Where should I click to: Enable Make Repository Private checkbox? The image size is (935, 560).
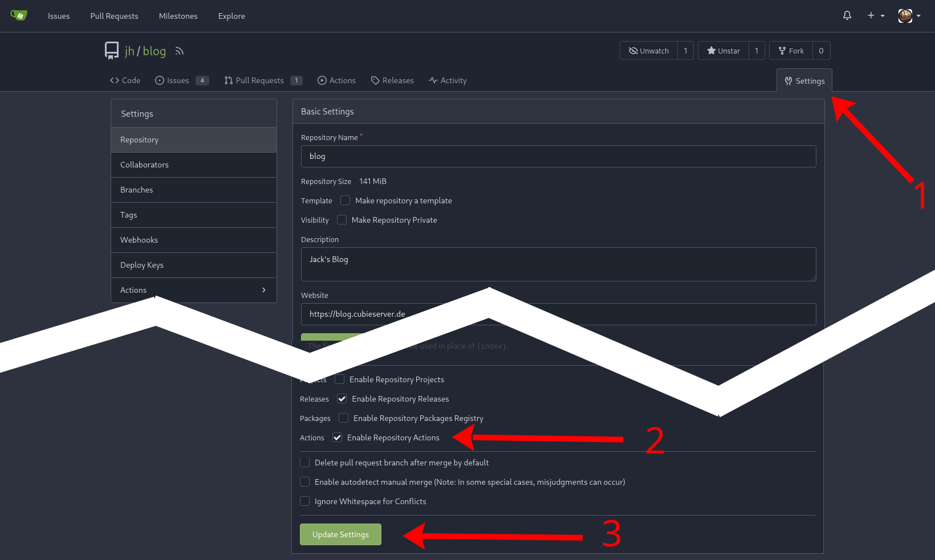coord(342,220)
